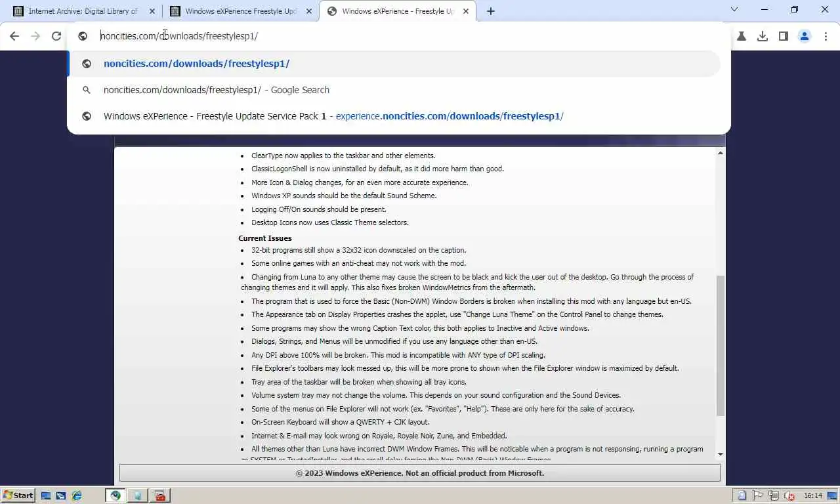The height and width of the screenshot is (504, 840).
Task: Click Show Desktop quick launch icon
Action: point(46,495)
